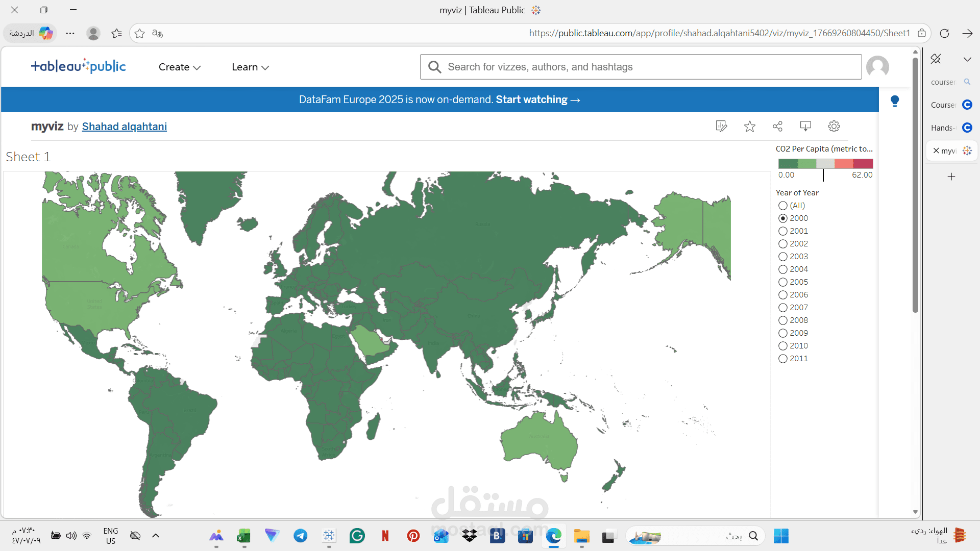Image resolution: width=980 pixels, height=551 pixels.
Task: Select year 2000 radio button
Action: coord(783,218)
